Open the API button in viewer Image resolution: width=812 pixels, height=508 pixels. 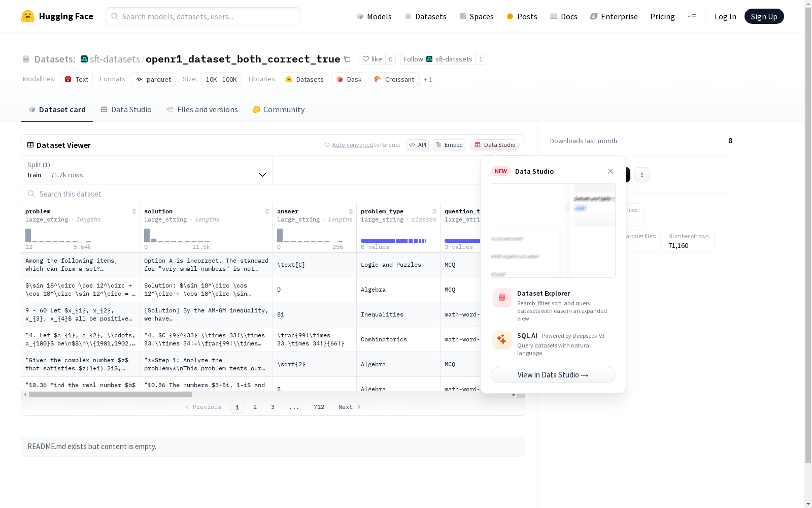point(418,145)
